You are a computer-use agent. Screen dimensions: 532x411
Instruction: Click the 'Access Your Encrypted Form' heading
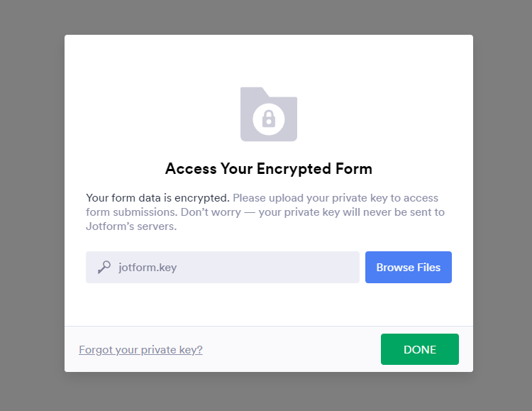click(x=268, y=169)
